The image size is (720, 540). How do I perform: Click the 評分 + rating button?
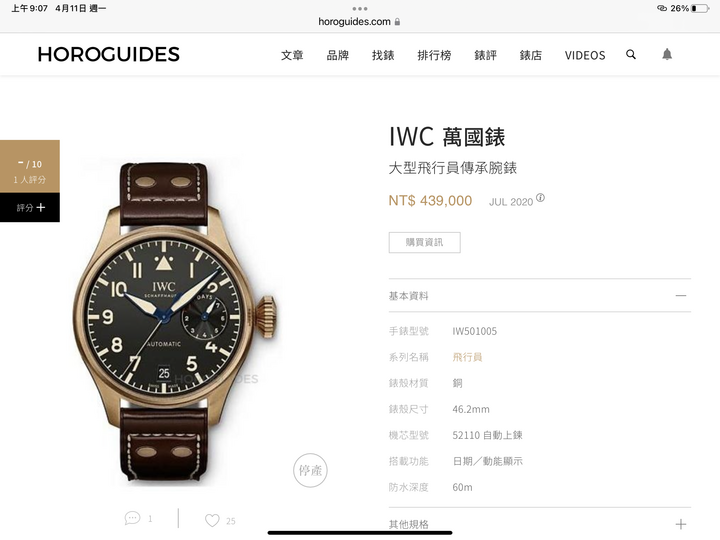click(x=30, y=208)
